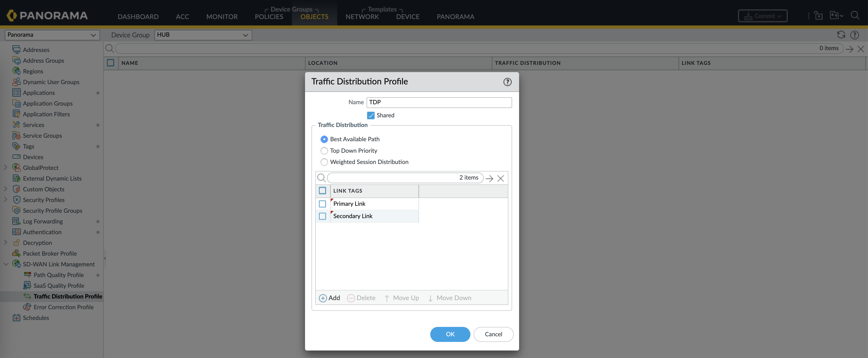Check the Secondary Link row checkbox

pyautogui.click(x=322, y=216)
